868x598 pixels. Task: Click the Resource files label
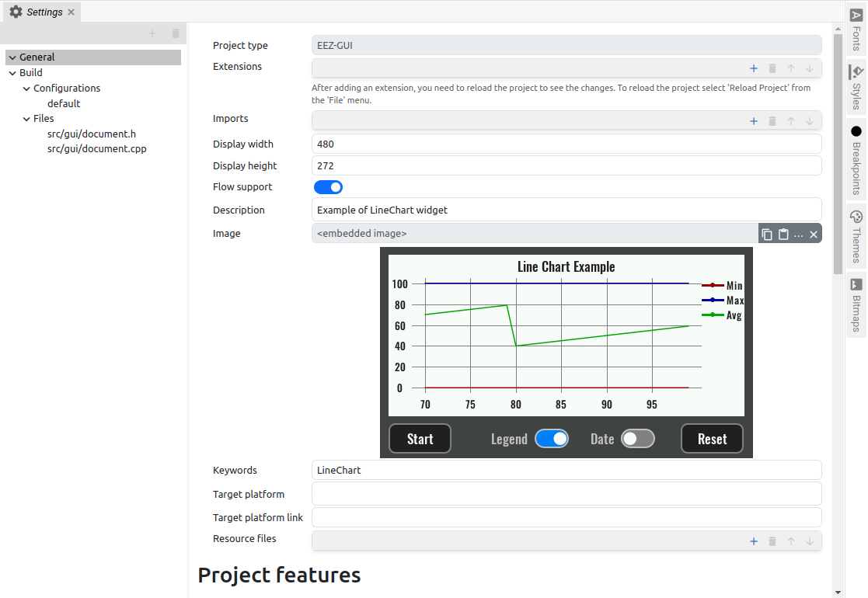click(x=244, y=539)
